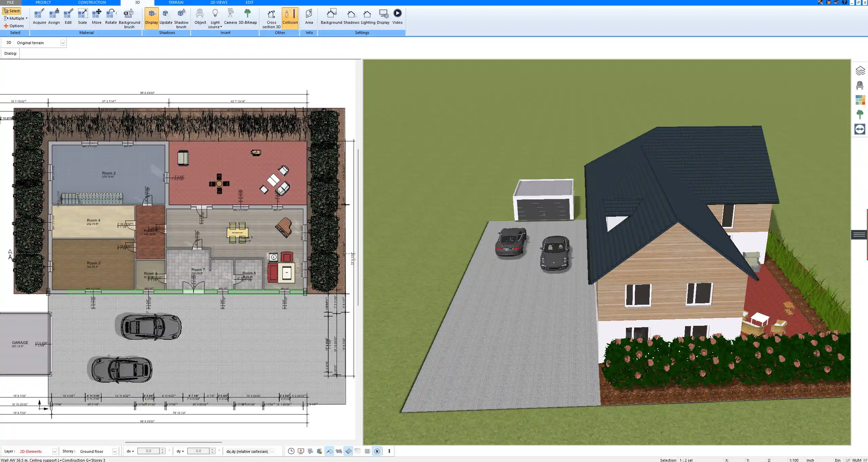868x462 pixels.
Task: Open the Original terrain dropdown
Action: tap(63, 42)
